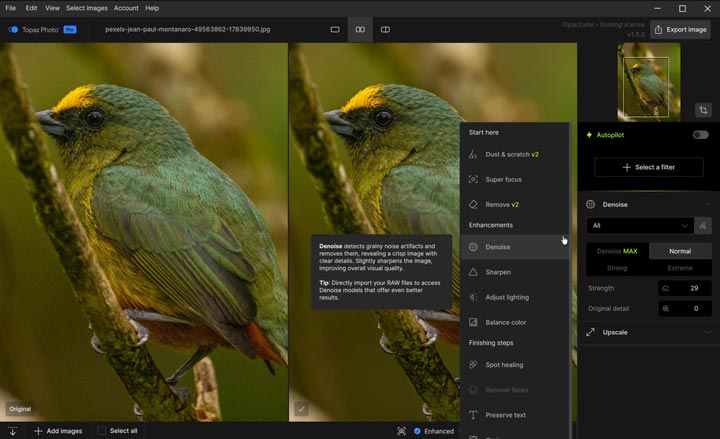
Task: Click Sharpen filter triangle icon
Action: click(473, 272)
